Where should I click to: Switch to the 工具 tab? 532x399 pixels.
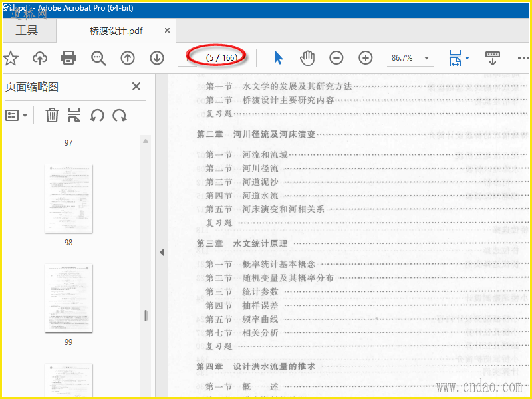[x=27, y=30]
